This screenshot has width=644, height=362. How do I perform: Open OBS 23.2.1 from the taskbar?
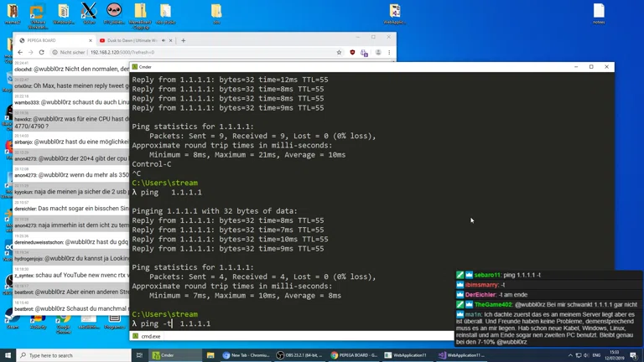[299, 355]
